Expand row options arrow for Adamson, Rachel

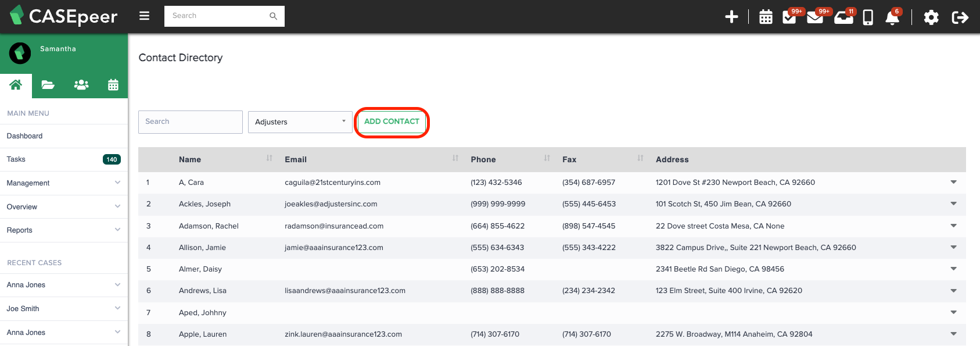[953, 226]
